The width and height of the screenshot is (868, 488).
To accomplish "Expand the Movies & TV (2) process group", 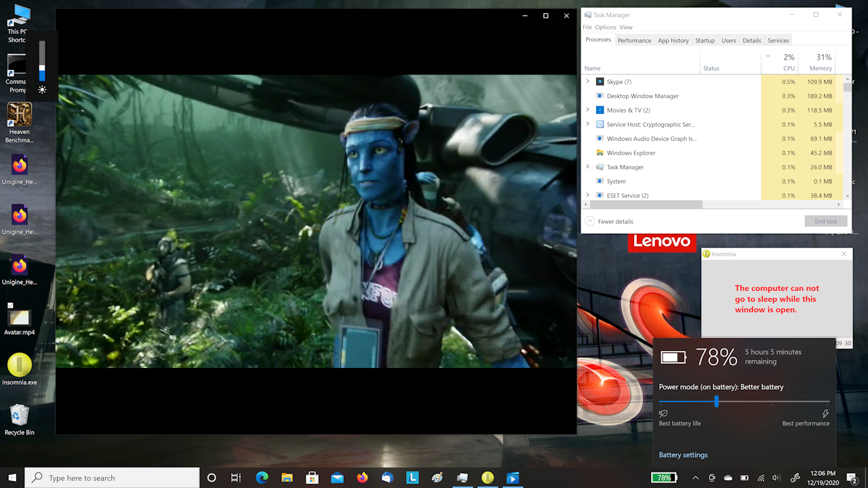I will click(588, 110).
